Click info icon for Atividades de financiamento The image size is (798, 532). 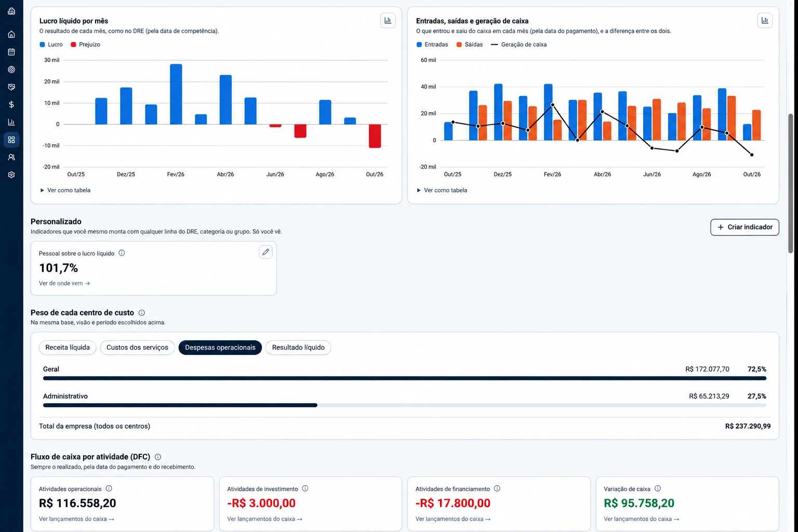pos(497,488)
